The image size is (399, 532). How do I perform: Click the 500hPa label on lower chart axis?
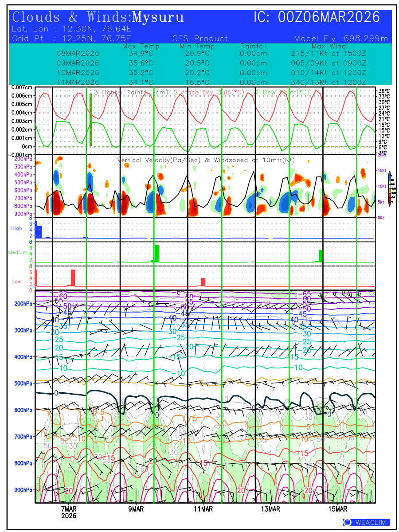[22, 383]
